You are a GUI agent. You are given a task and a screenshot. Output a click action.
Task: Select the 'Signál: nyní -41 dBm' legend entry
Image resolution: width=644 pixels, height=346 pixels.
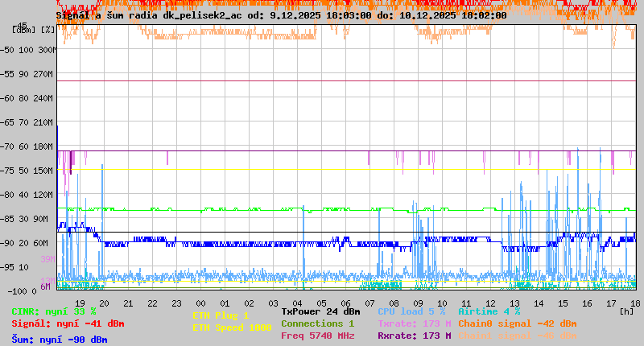pyautogui.click(x=68, y=323)
